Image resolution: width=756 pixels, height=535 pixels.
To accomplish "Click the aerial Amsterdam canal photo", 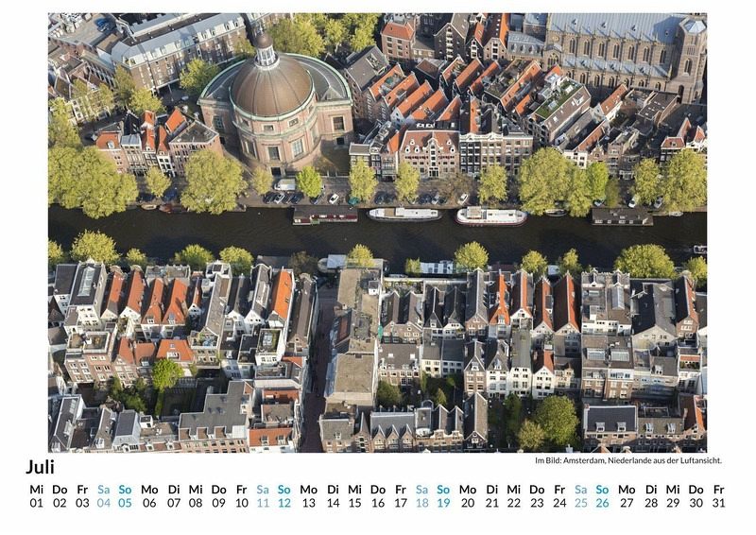I will (x=377, y=233).
